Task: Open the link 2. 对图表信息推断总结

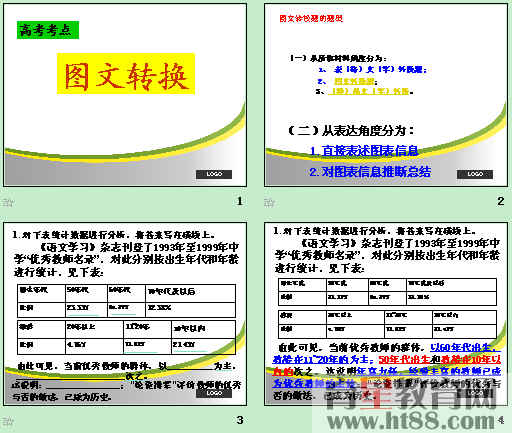Action: (370, 172)
